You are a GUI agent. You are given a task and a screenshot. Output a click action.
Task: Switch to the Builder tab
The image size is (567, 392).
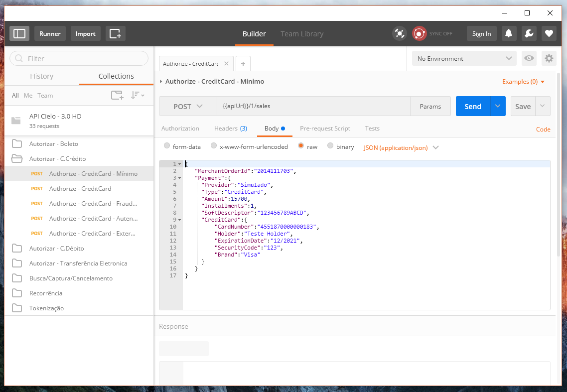coord(254,34)
